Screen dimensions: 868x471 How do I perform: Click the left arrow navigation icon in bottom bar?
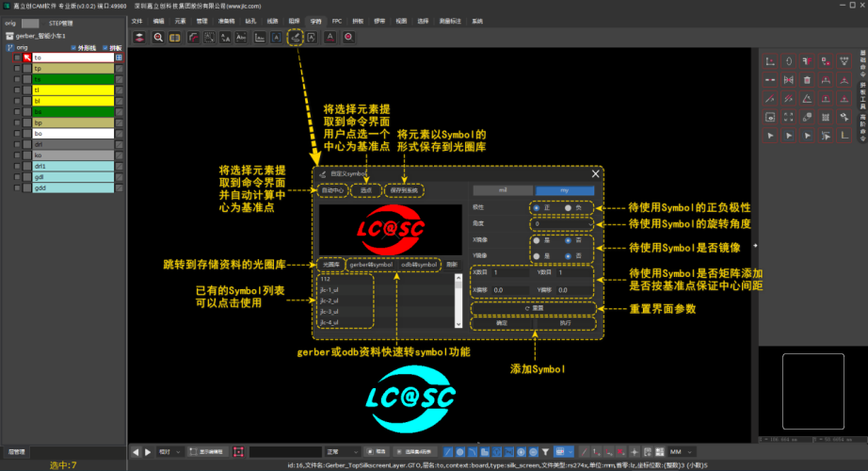coord(136,452)
